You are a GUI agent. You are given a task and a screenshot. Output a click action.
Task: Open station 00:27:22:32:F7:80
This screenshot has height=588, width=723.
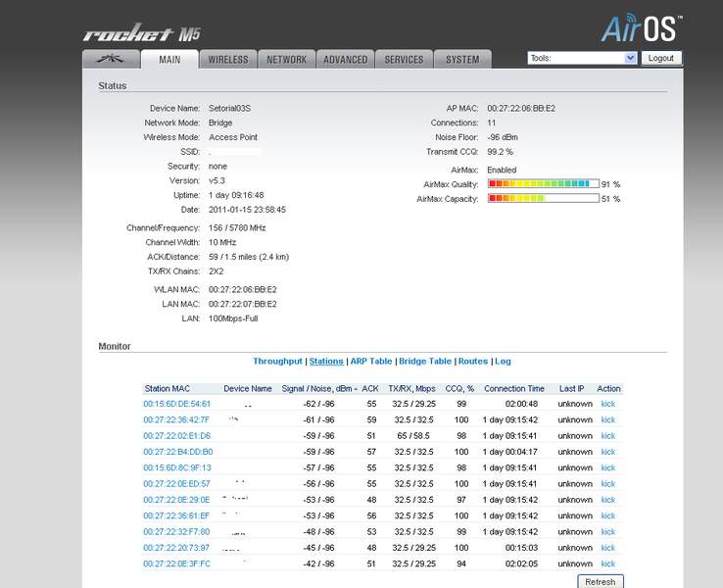(x=176, y=532)
